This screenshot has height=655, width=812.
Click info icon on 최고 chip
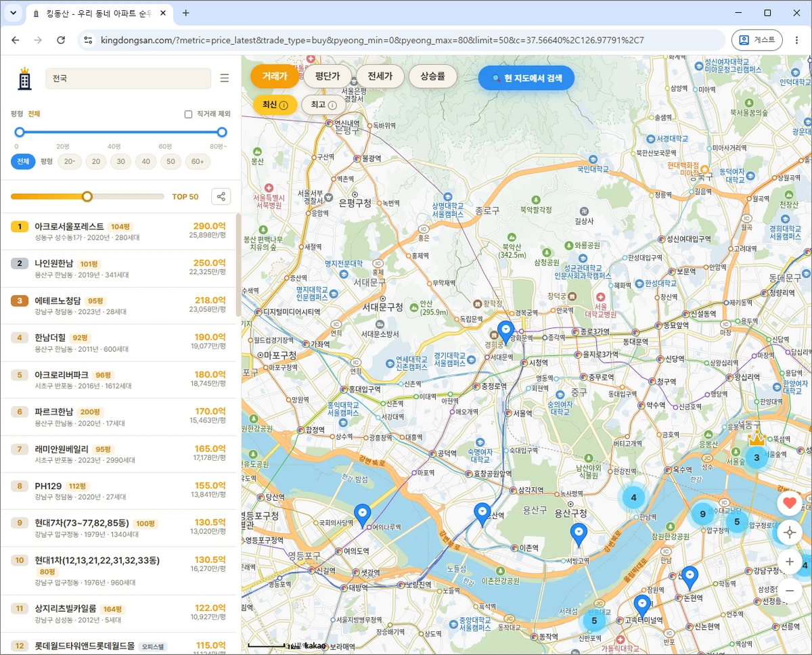[x=332, y=105]
